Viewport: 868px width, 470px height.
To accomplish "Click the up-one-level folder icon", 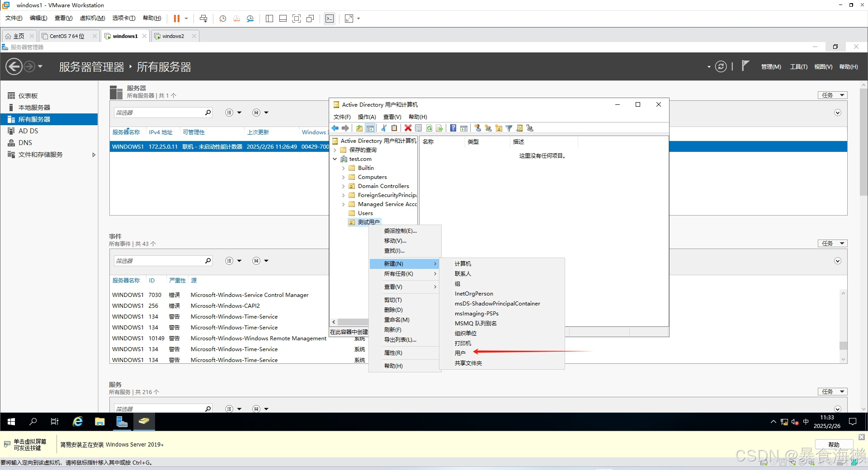I will coord(359,128).
